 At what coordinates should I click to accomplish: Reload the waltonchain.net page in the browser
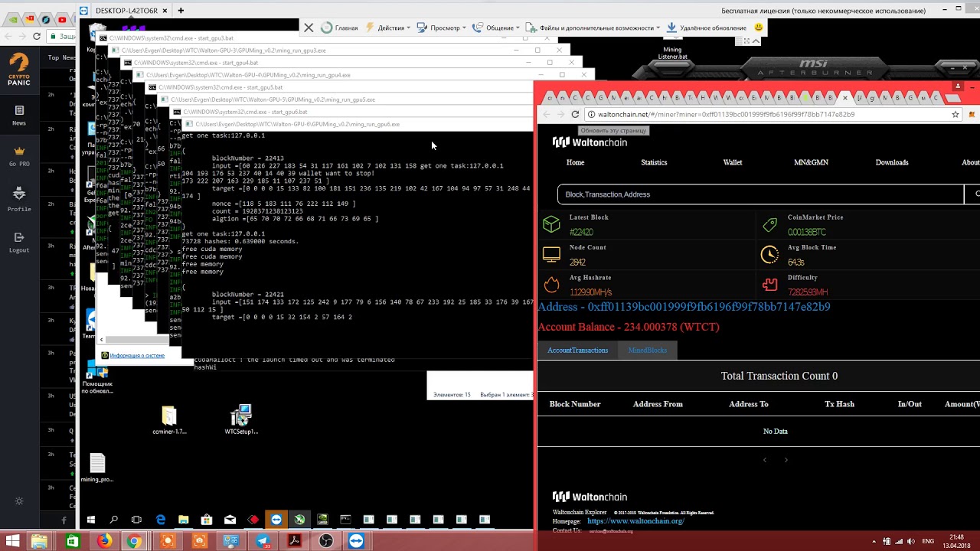click(575, 114)
